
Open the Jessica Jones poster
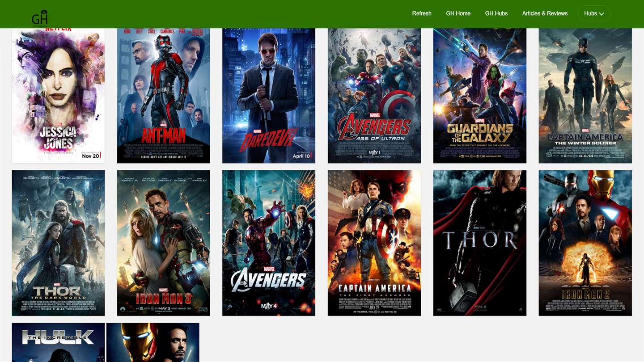coord(58,96)
